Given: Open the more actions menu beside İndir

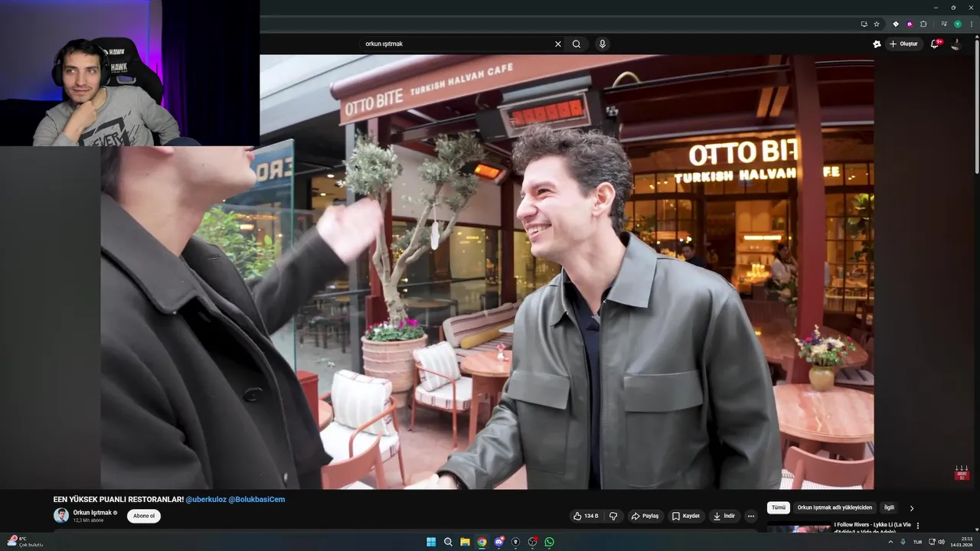Looking at the screenshot, I should point(751,516).
